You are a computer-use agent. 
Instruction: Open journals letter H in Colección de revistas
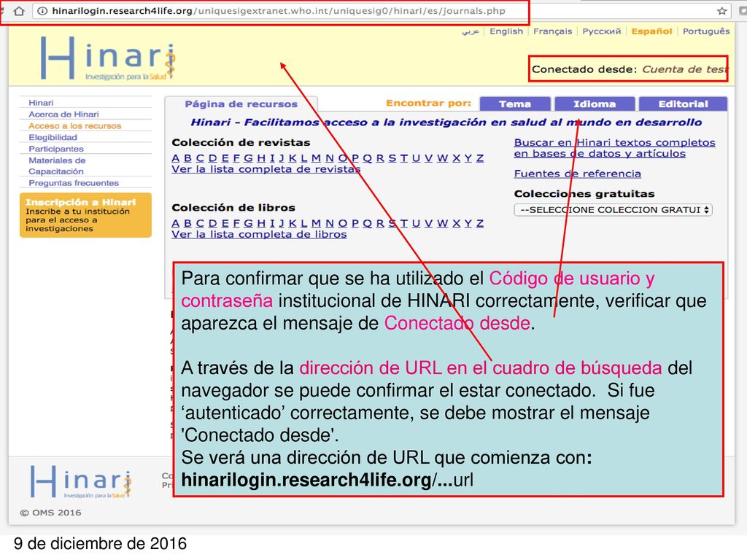click(261, 158)
